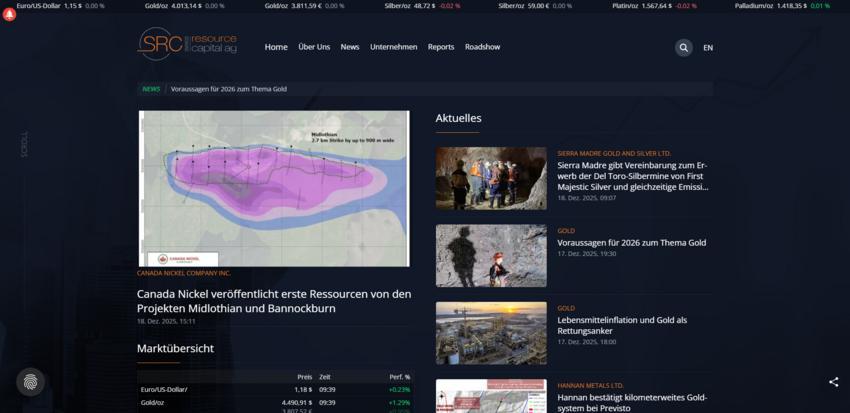Open the News menu item

[350, 47]
